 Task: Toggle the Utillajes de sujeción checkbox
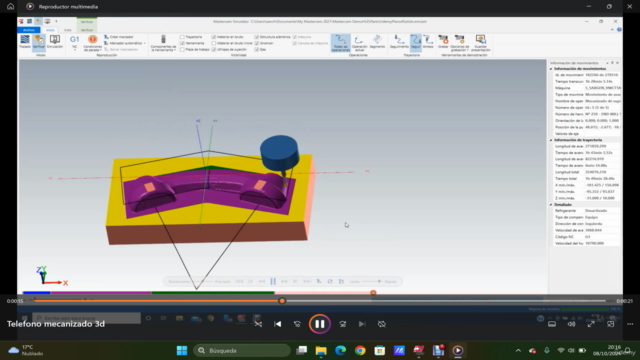click(213, 49)
